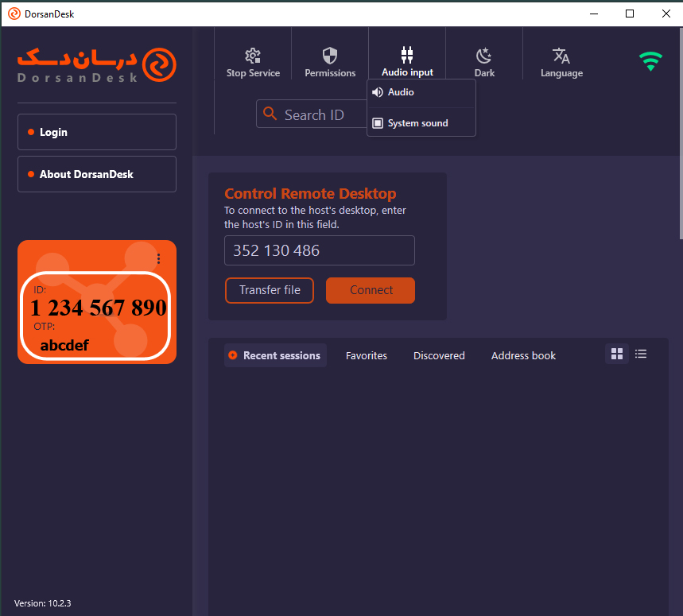This screenshot has width=683, height=616.
Task: Click the Control Remote Desktop heading
Action: [310, 193]
